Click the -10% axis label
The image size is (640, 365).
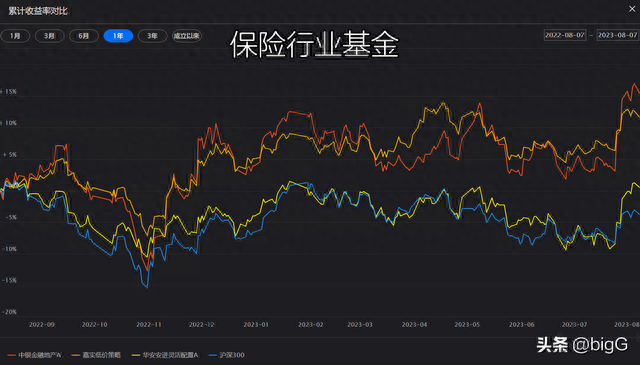(10, 249)
